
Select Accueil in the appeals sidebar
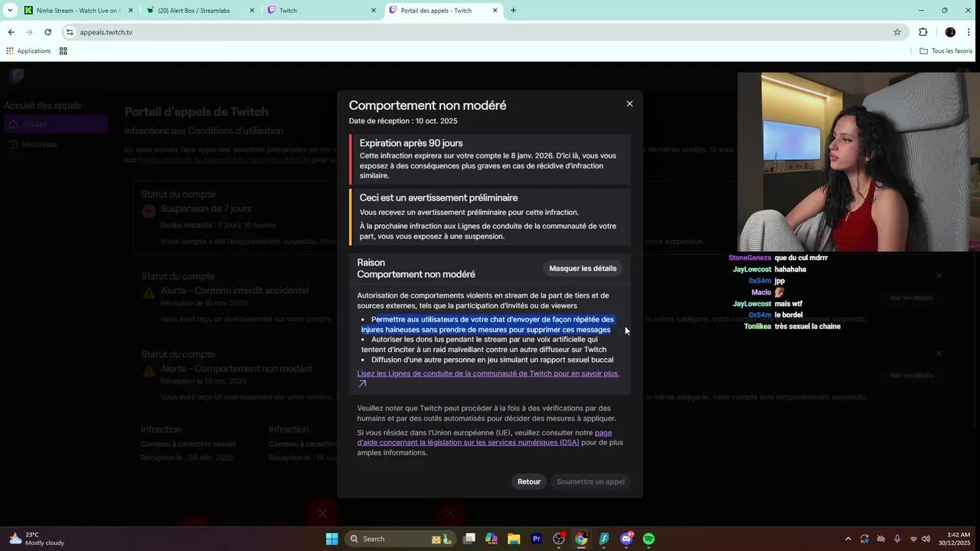[x=55, y=124]
